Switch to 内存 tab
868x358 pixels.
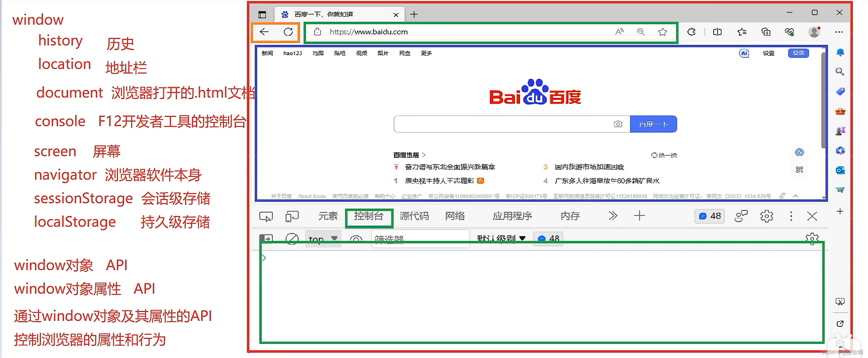(x=570, y=216)
